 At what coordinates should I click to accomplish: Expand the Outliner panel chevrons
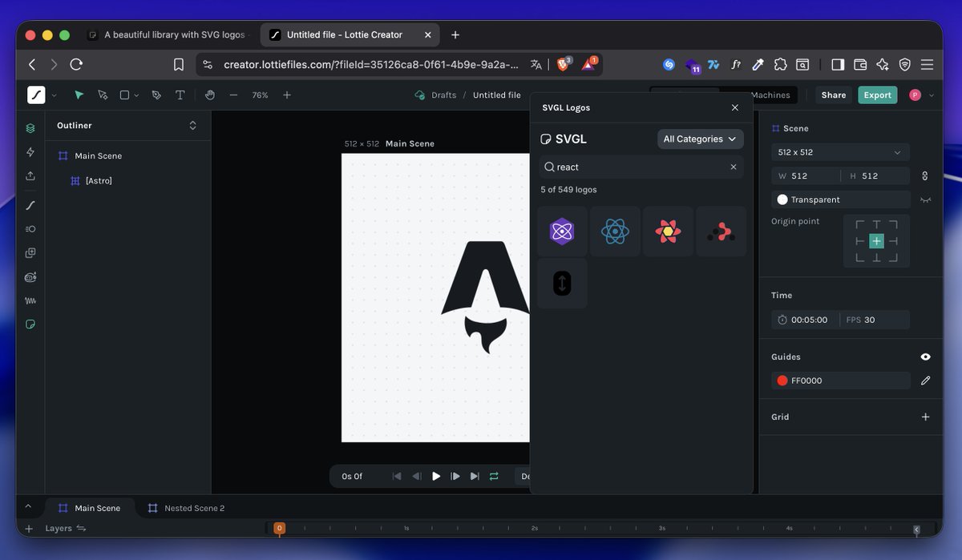point(192,126)
